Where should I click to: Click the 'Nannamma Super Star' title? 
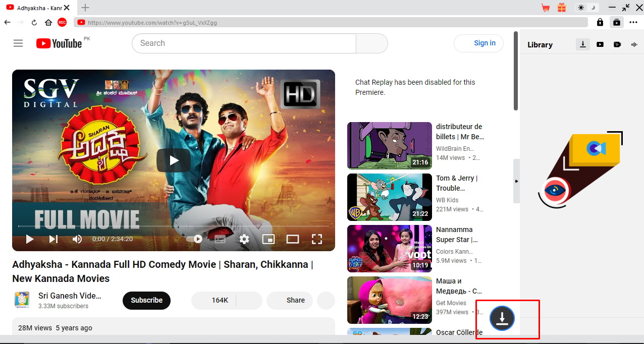(x=457, y=235)
